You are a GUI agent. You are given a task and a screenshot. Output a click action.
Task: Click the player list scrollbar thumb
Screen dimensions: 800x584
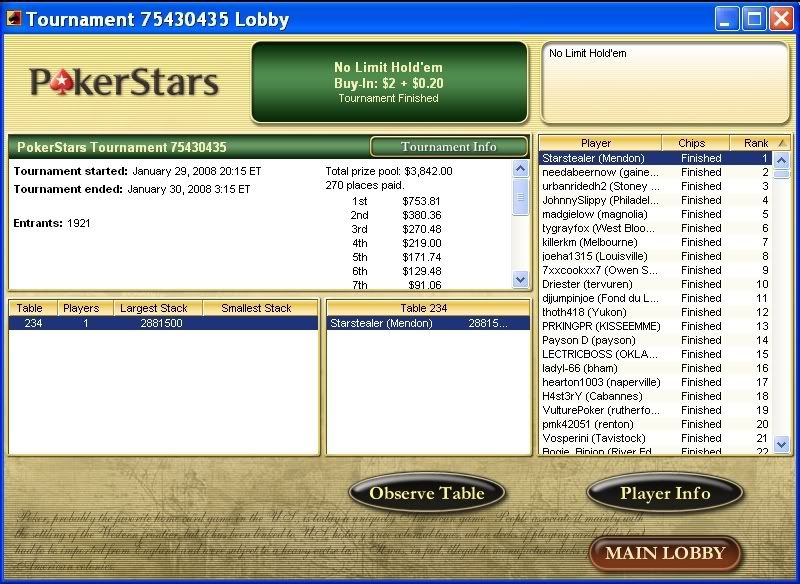tap(782, 174)
